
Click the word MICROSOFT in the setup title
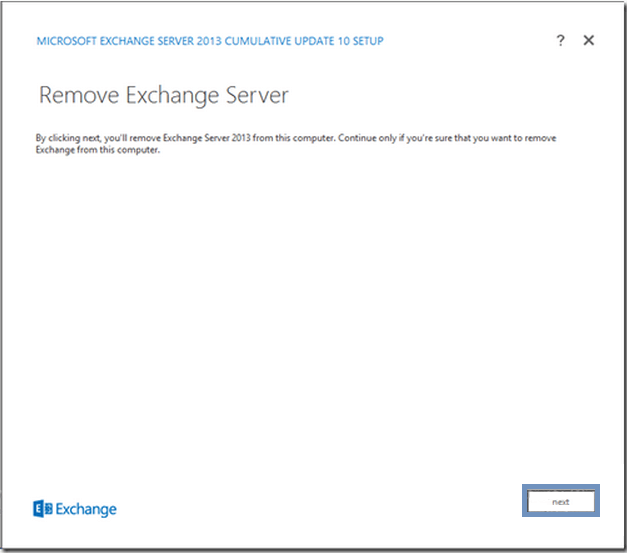point(67,41)
